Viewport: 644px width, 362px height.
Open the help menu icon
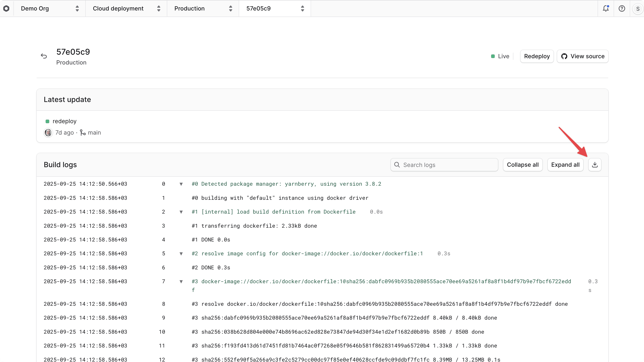(622, 8)
